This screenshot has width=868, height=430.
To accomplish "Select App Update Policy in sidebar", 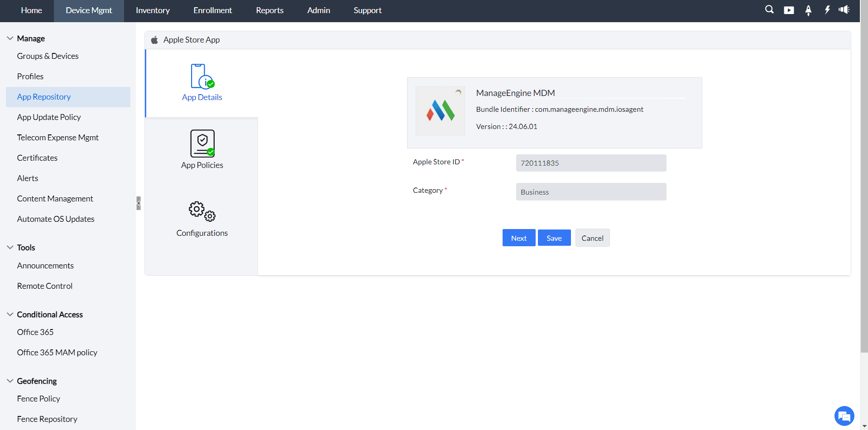I will pyautogui.click(x=49, y=117).
